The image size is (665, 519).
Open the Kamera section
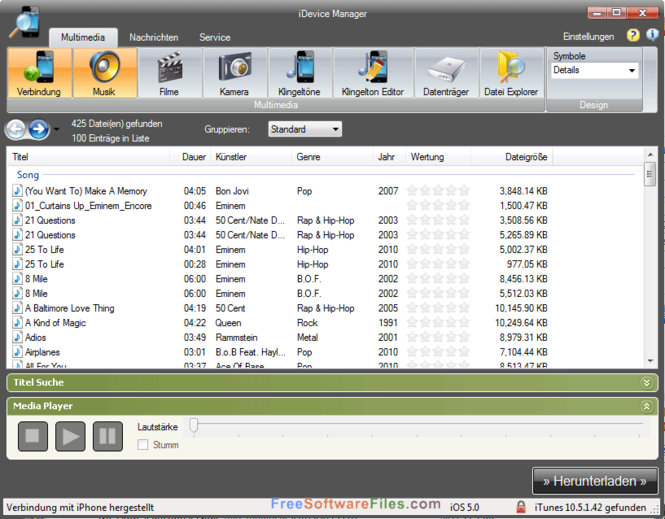[235, 73]
